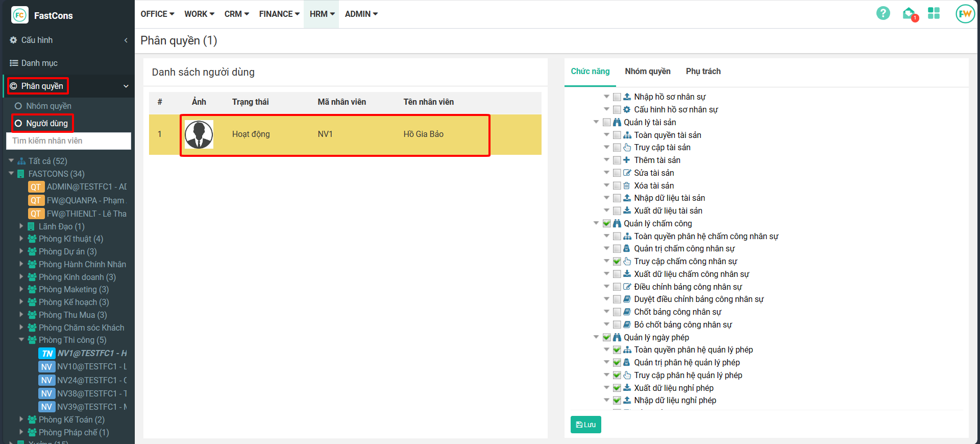Switch to the Phụ trách tab
The height and width of the screenshot is (444, 980).
703,72
